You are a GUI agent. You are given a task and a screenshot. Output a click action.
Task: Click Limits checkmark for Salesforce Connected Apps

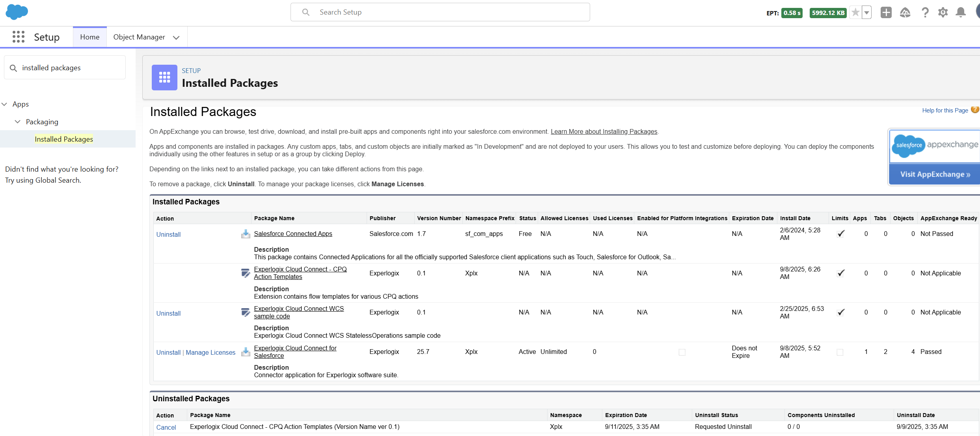(840, 234)
